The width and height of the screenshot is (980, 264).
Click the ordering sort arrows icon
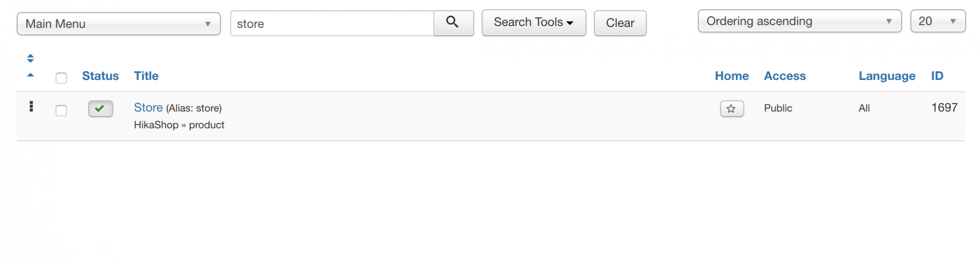[x=30, y=59]
